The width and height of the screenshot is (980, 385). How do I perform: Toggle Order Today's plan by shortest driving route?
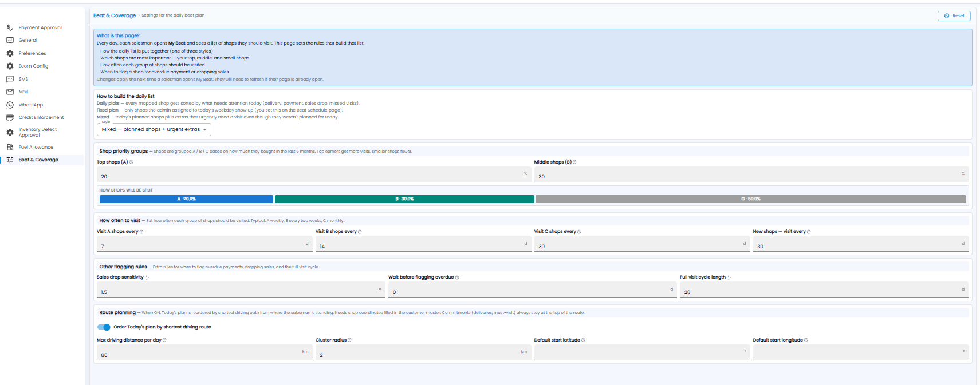point(104,327)
